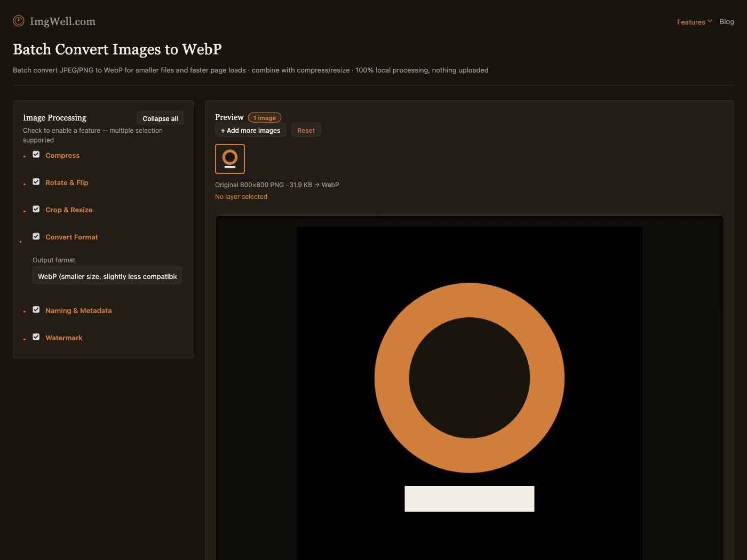Viewport: 747px width, 560px height.
Task: Open the Output format WebP dropdown
Action: point(107,276)
